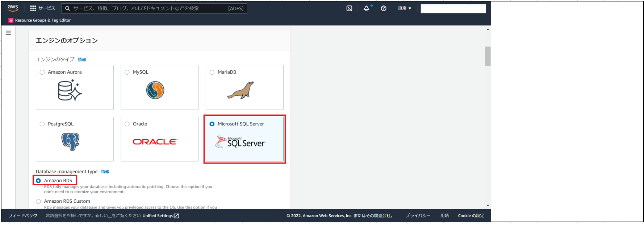Select the Oracle engine radio button
Viewport: 644px width, 235px height.
click(127, 124)
